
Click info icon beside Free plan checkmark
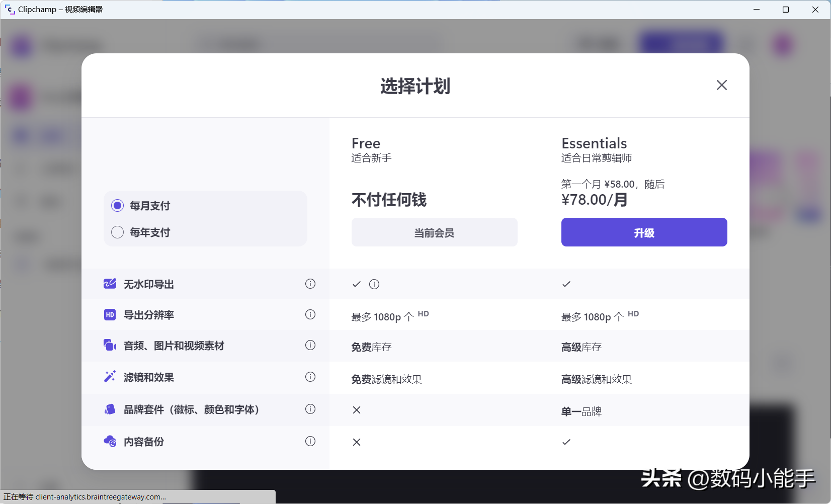coord(374,284)
